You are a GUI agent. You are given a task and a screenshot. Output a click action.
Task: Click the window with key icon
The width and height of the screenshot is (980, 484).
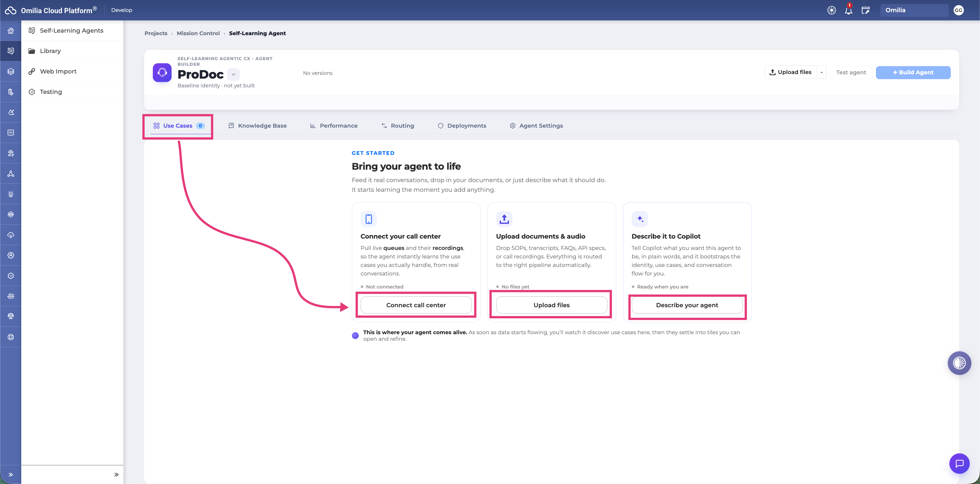(x=865, y=10)
